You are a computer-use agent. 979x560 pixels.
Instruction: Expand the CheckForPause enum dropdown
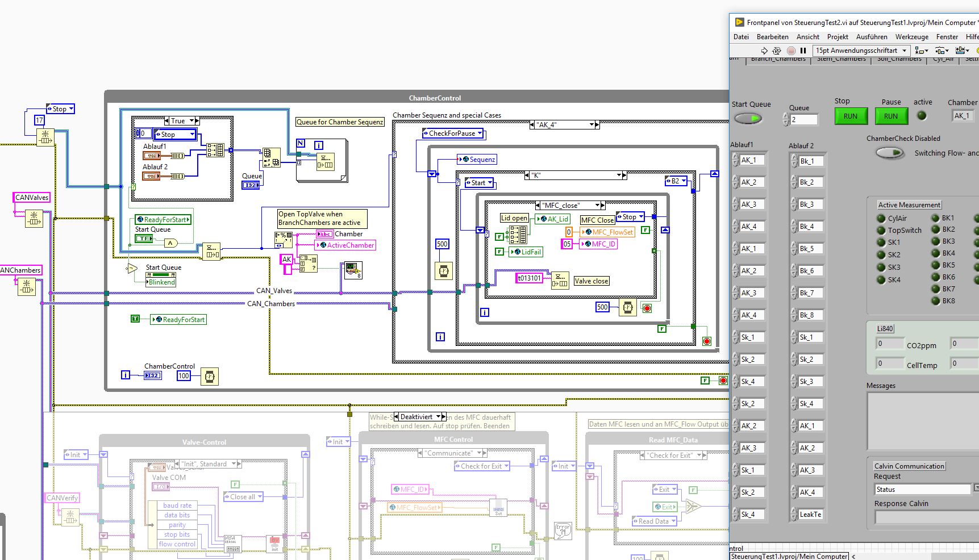[452, 133]
